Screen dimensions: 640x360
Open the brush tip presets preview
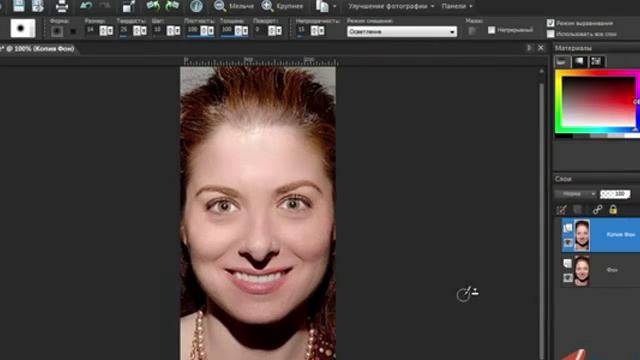[x=22, y=29]
